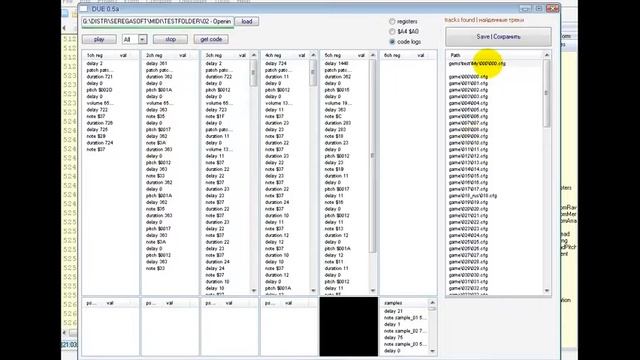Screen dimensions: 640x360
Task: Click the get code button
Action: click(211, 39)
